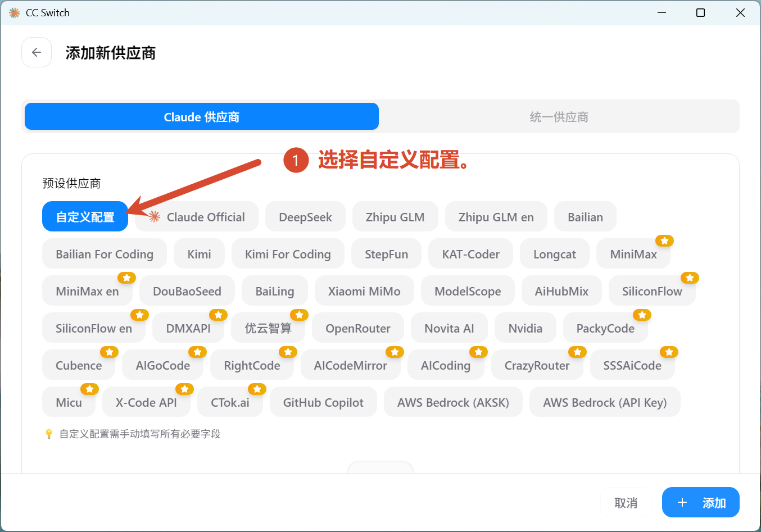Switch to the Claude 供应商 tab

coord(202,116)
